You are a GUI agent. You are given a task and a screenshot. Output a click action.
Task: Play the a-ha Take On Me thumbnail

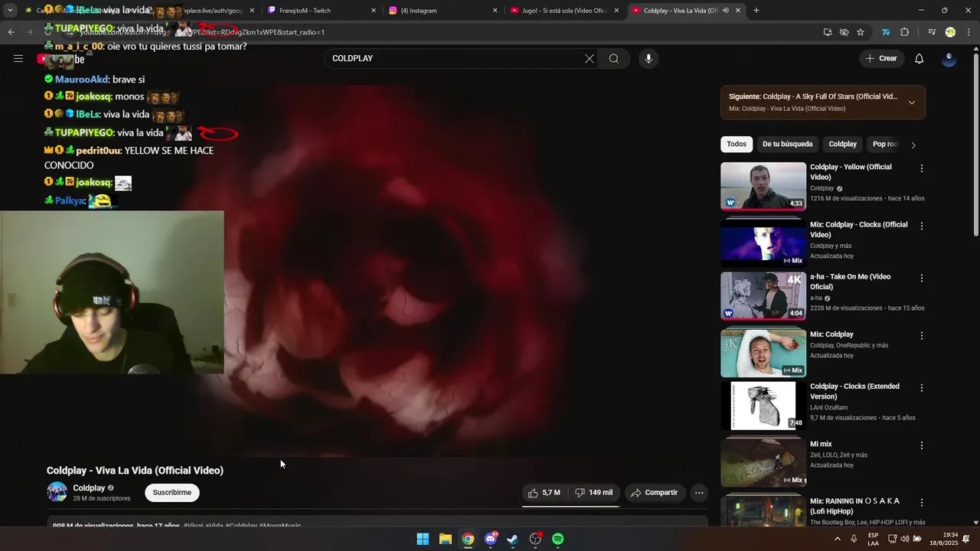tap(763, 295)
